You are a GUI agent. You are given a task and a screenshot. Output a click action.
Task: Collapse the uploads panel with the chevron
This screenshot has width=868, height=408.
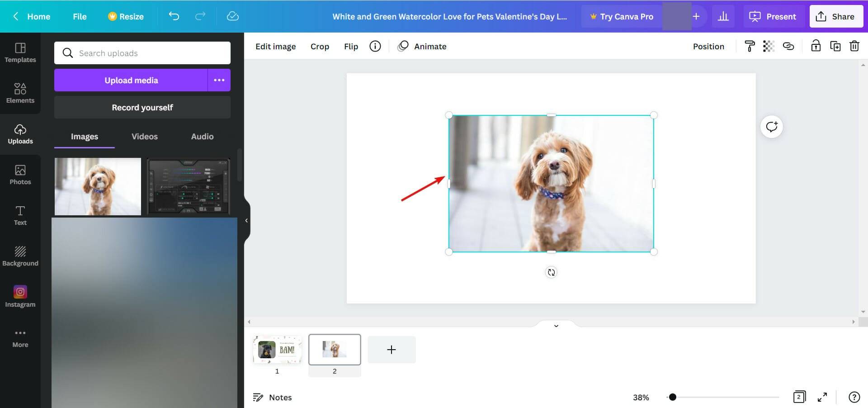click(246, 220)
